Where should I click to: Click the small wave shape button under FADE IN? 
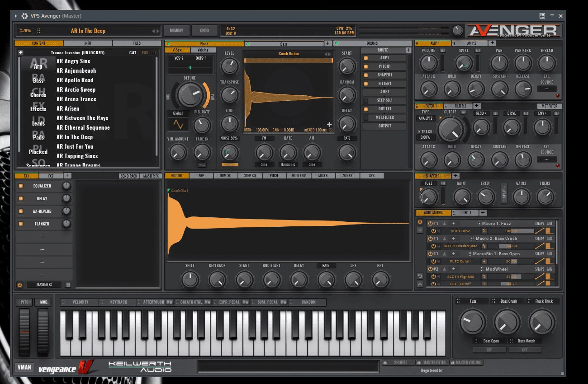click(x=202, y=165)
